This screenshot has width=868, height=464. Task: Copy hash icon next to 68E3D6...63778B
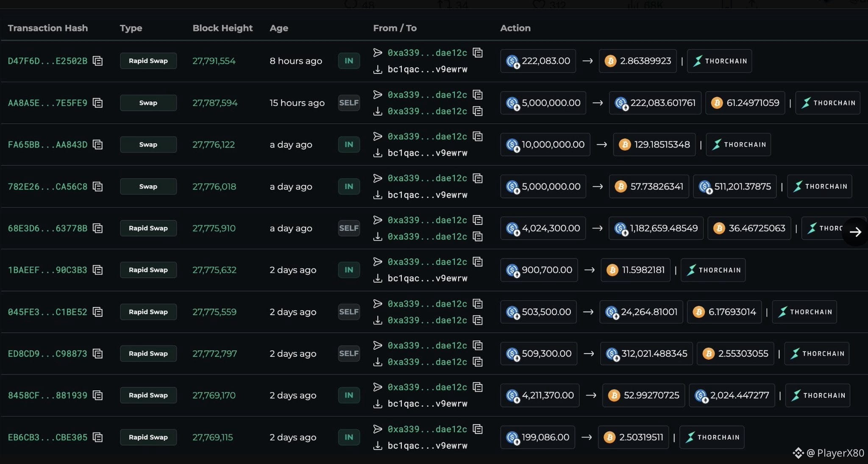pyautogui.click(x=97, y=228)
